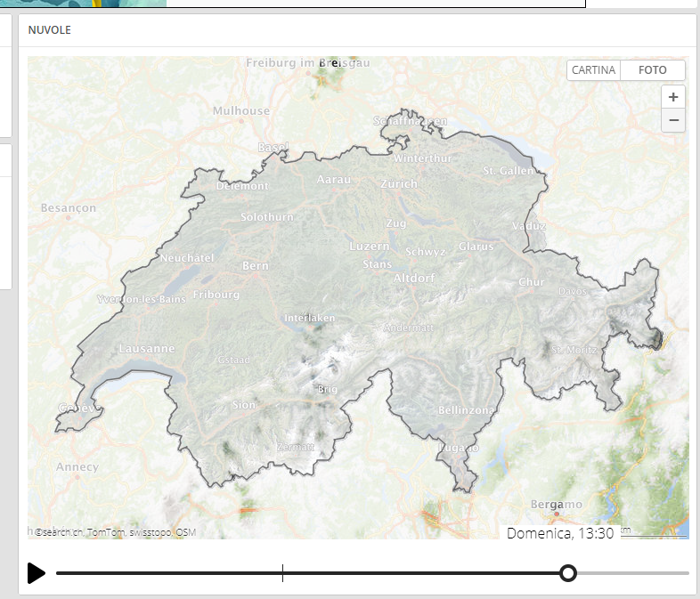Play the cloud animation
Viewport: 700px width, 599px height.
coord(36,573)
